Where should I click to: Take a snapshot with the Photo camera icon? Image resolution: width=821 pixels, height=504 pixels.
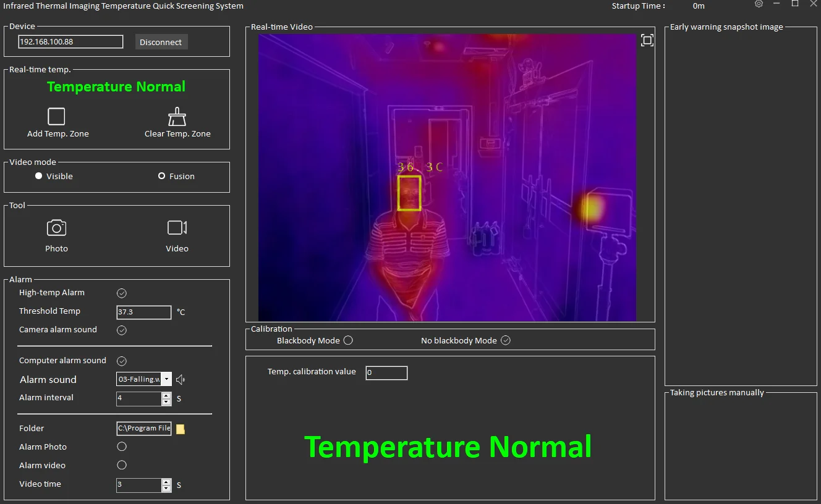56,228
